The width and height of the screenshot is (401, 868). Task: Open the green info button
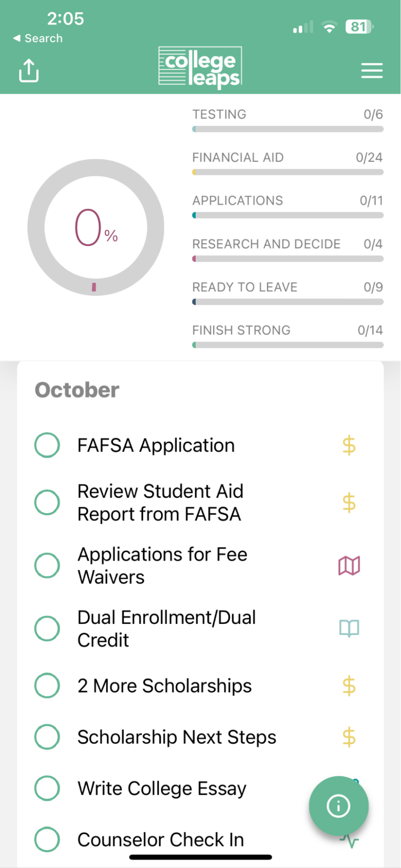[x=339, y=806]
